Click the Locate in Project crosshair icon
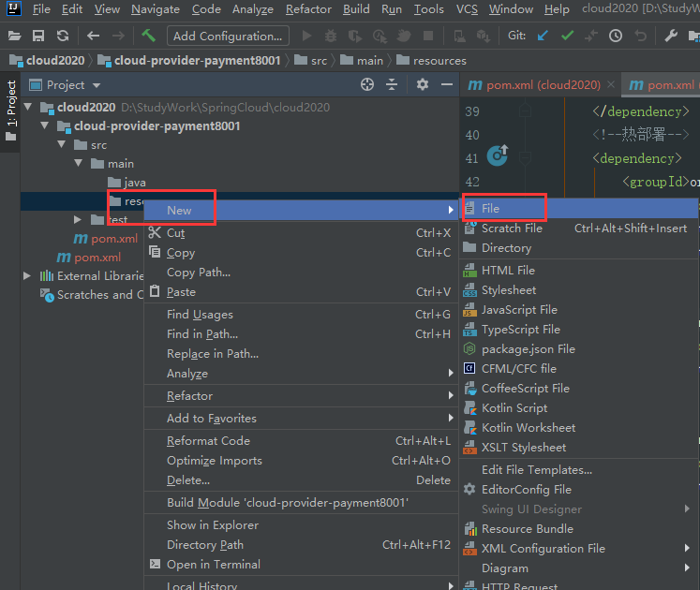This screenshot has height=590, width=700. [367, 84]
